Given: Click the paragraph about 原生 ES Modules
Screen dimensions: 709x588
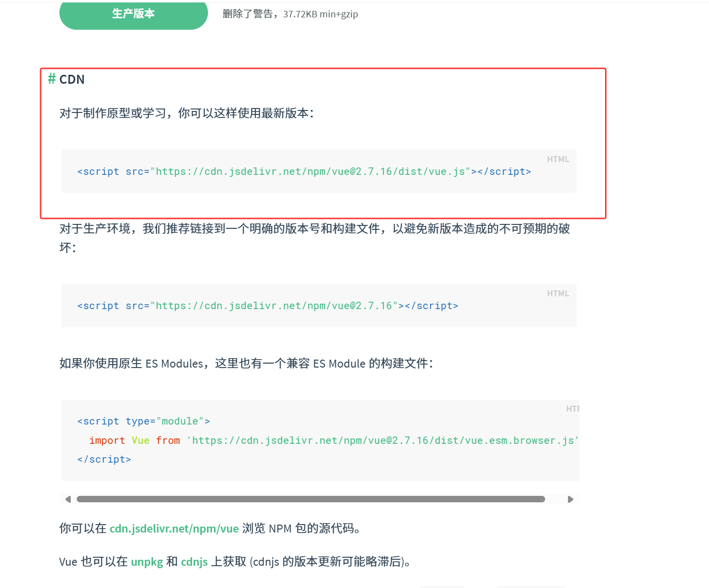Looking at the screenshot, I should [247, 364].
